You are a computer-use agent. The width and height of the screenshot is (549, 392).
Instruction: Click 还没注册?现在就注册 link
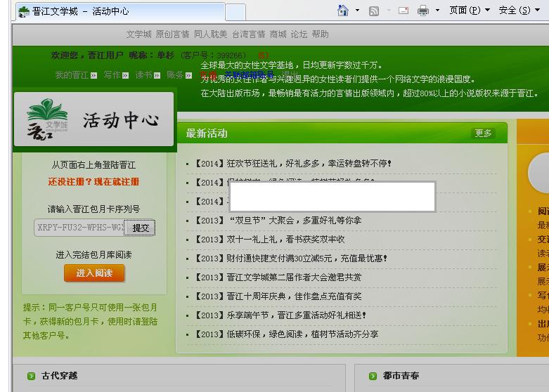93,182
